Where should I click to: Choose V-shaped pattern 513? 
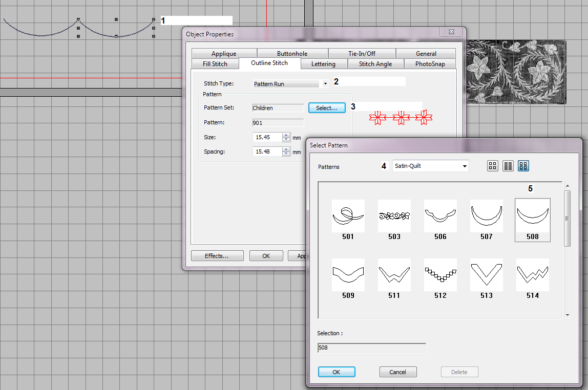[x=487, y=275]
